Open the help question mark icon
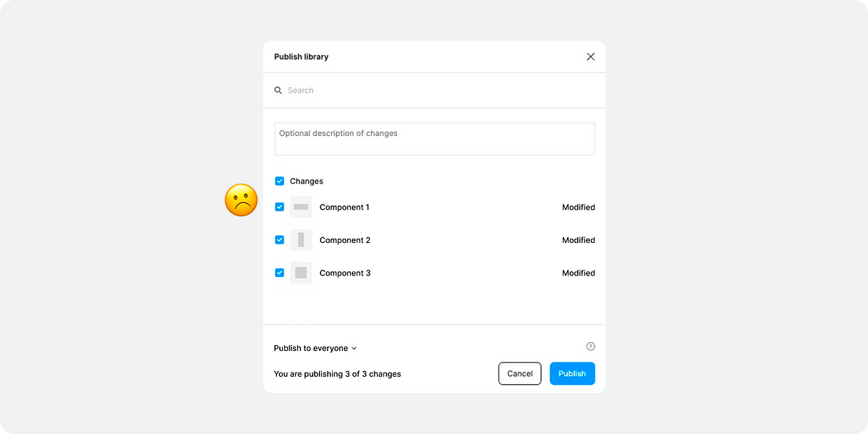 [590, 346]
